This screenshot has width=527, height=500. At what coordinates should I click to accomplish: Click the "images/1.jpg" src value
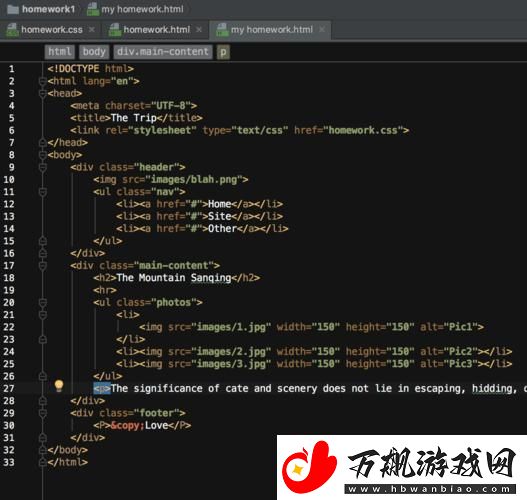[231, 327]
